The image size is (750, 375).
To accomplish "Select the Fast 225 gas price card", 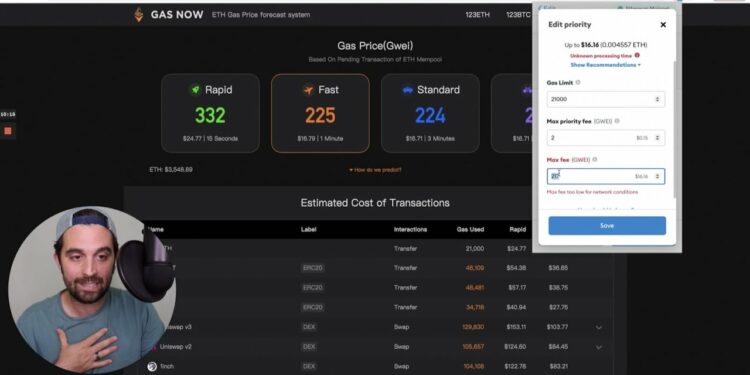I will pyautogui.click(x=320, y=113).
